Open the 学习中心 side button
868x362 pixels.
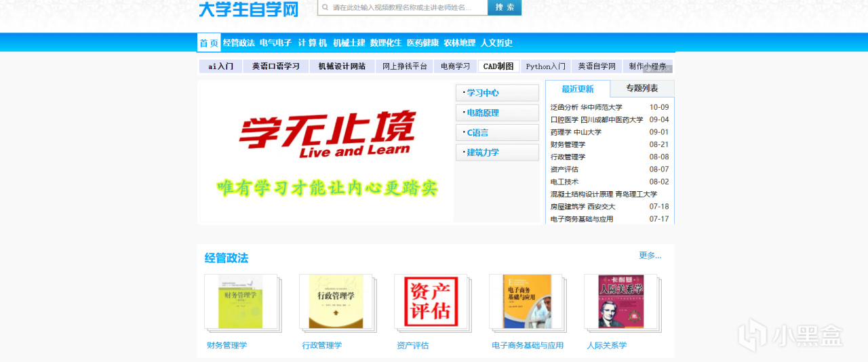(x=497, y=93)
